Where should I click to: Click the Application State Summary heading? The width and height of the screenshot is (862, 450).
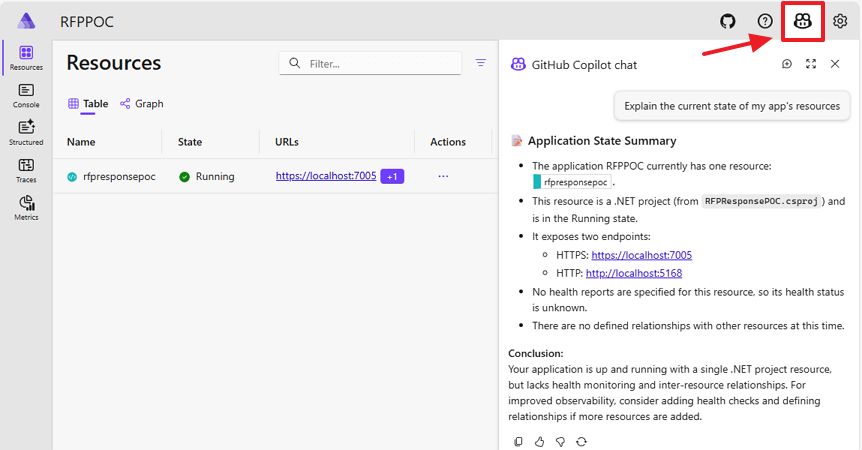[602, 141]
